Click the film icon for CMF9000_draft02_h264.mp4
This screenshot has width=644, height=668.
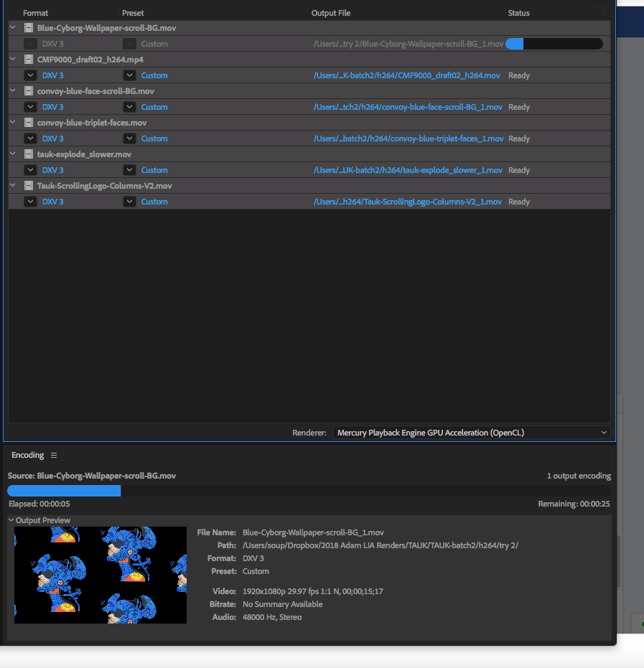click(29, 60)
